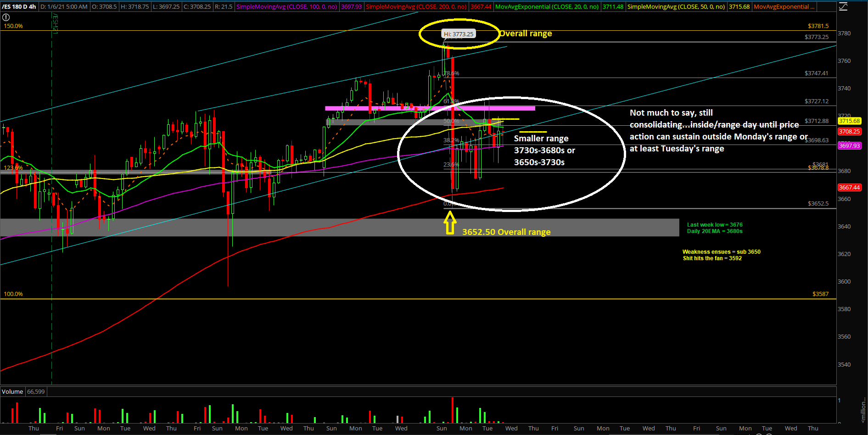This screenshot has width=868, height=435.
Task: Click the circled exclamation info icon
Action: click(x=6, y=17)
